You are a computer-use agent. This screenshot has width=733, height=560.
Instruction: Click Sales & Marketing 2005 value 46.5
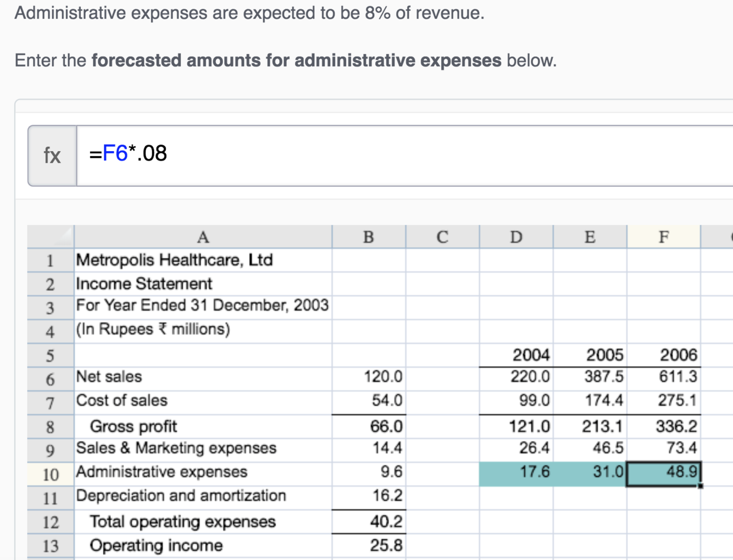tap(590, 450)
